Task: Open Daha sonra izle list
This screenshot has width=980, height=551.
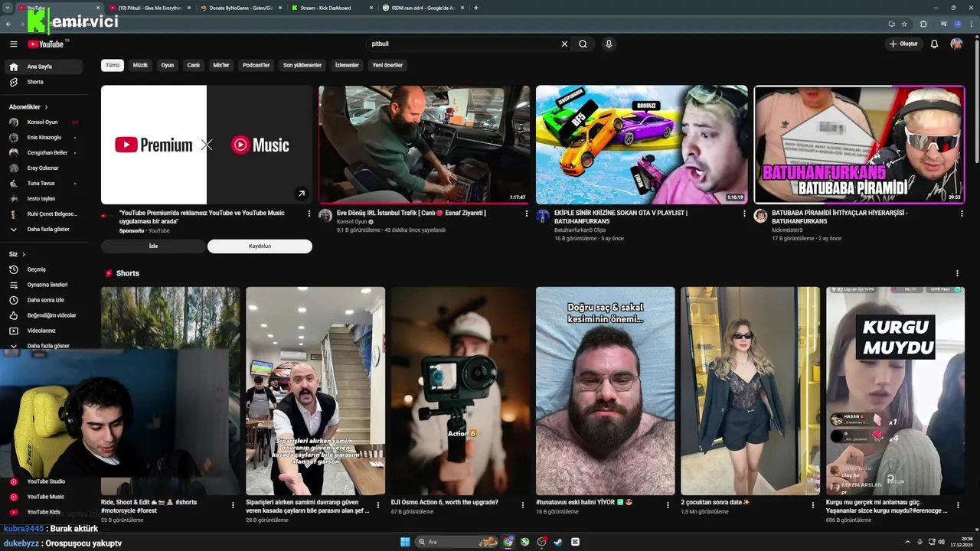Action: point(43,300)
